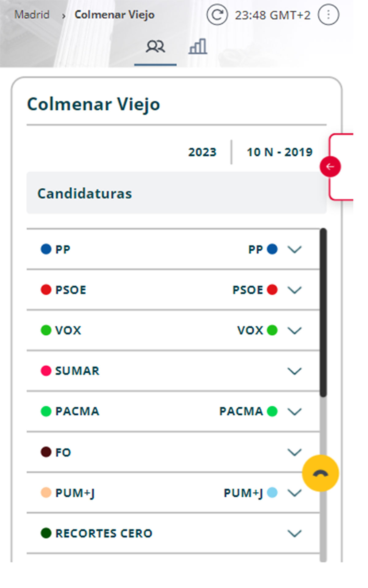Image resolution: width=368 pixels, height=588 pixels.
Task: Expand the VOX row chevron
Action: coord(294,330)
